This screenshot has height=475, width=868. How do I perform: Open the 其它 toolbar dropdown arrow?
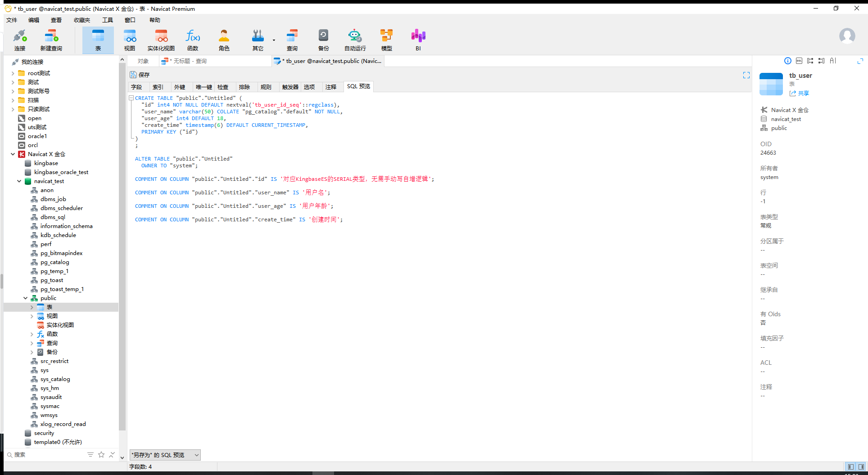274,40
